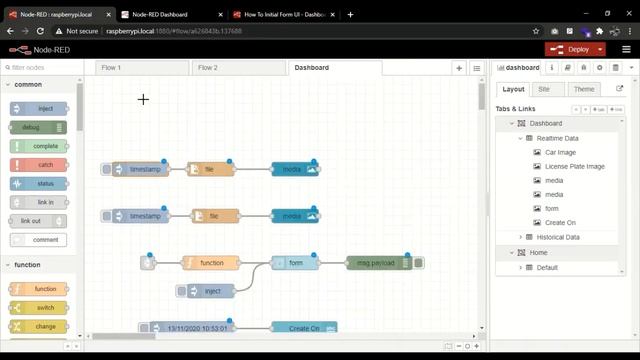Open the context data sidebar tab icon
The image size is (640, 360).
[x=615, y=68]
